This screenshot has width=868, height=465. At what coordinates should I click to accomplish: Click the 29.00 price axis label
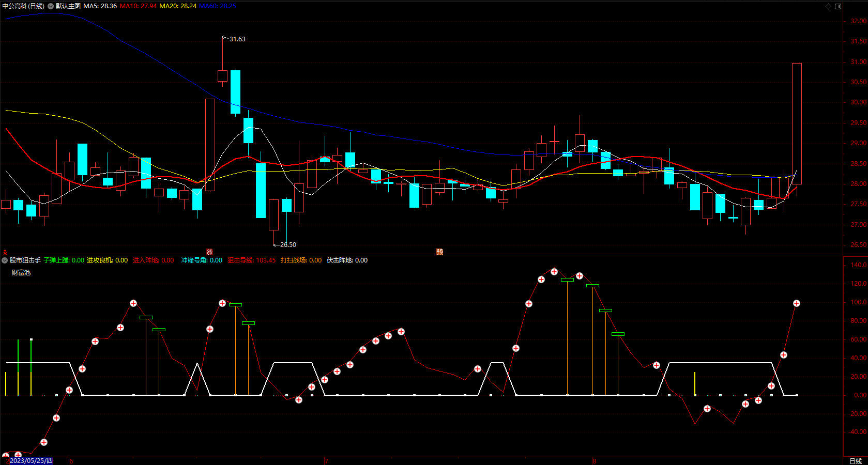[x=859, y=143]
